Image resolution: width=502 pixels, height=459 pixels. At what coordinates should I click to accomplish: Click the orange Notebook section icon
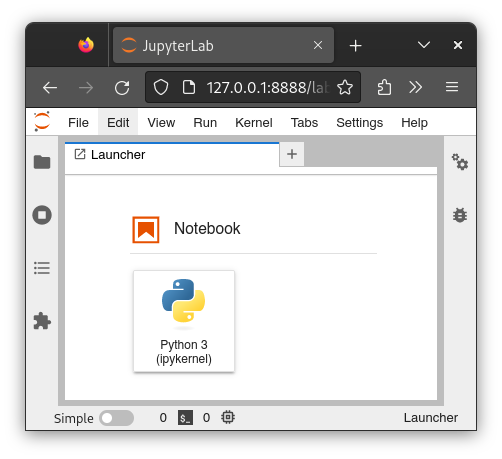146,230
